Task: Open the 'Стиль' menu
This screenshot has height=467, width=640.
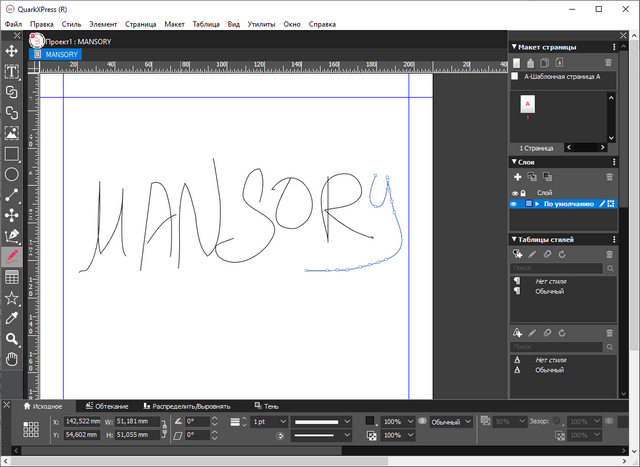Action: [x=71, y=22]
